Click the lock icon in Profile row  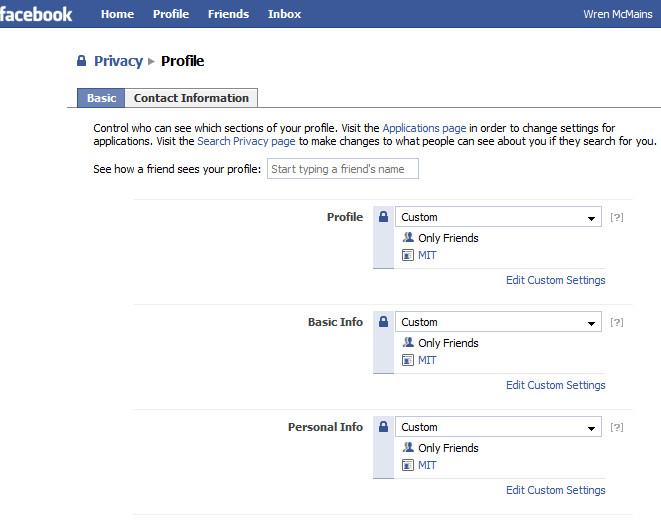383,217
